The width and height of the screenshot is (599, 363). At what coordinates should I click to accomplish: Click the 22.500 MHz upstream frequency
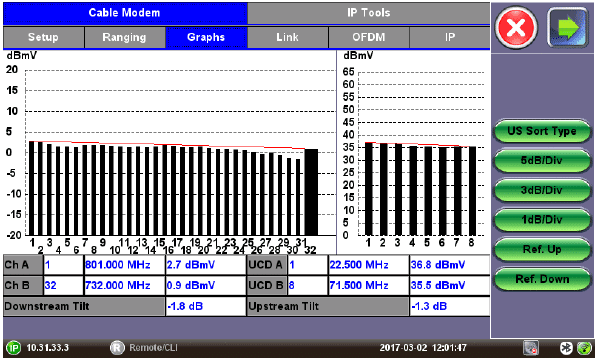point(369,265)
